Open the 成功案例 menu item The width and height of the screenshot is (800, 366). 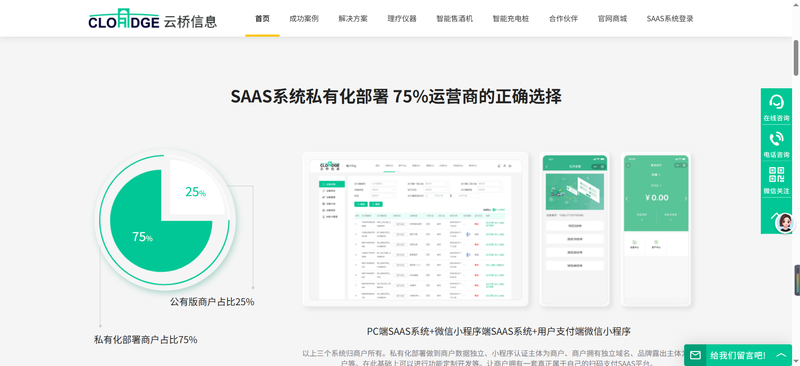coord(304,19)
